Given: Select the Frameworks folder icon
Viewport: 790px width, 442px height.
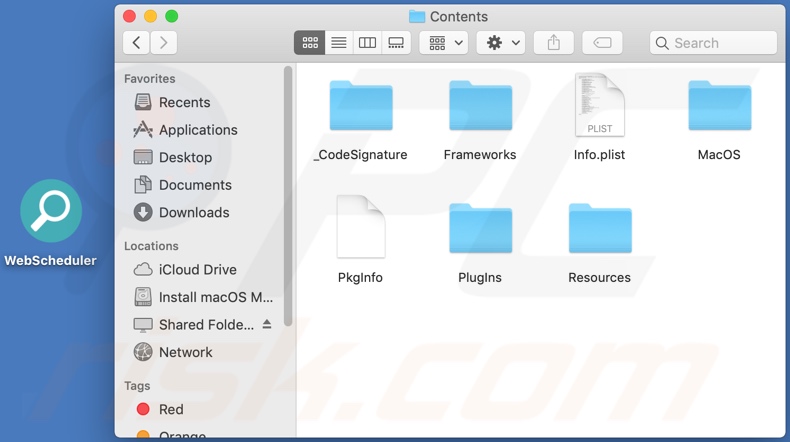Looking at the screenshot, I should click(x=481, y=105).
